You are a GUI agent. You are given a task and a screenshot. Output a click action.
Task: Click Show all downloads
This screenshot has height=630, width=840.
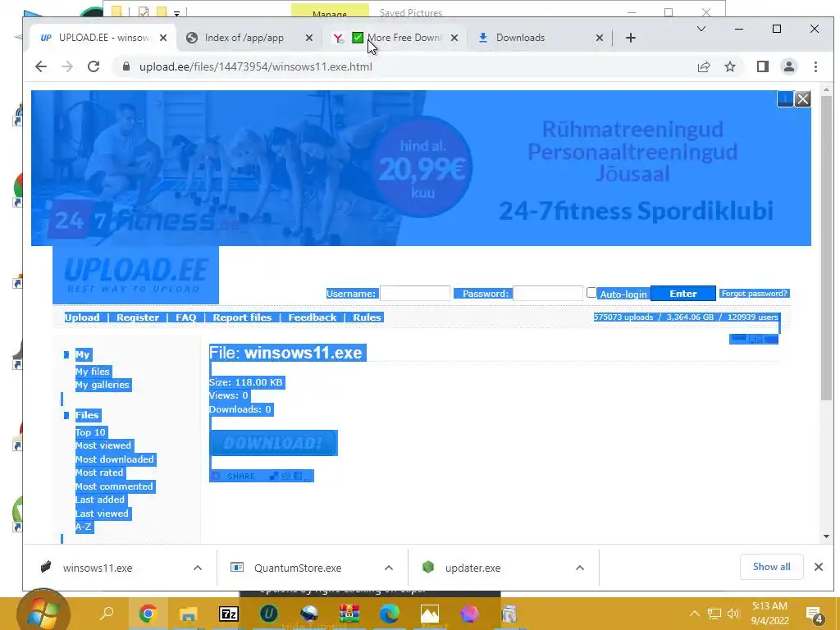(x=771, y=567)
